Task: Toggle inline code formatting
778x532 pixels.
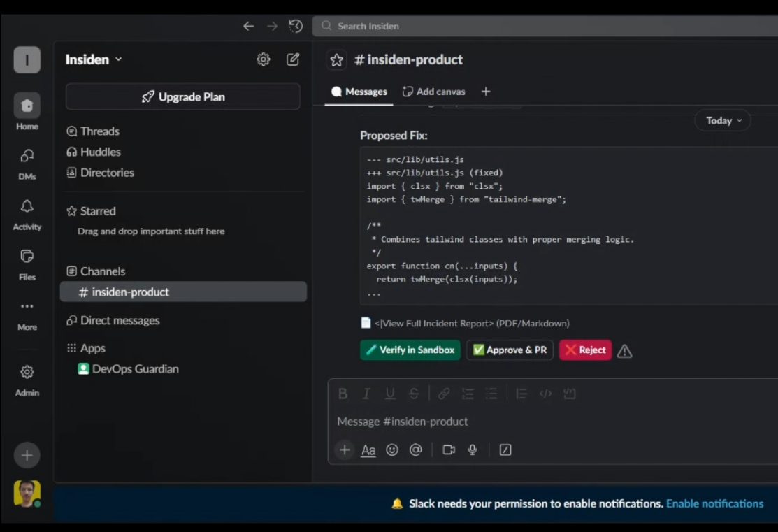Action: tap(545, 394)
